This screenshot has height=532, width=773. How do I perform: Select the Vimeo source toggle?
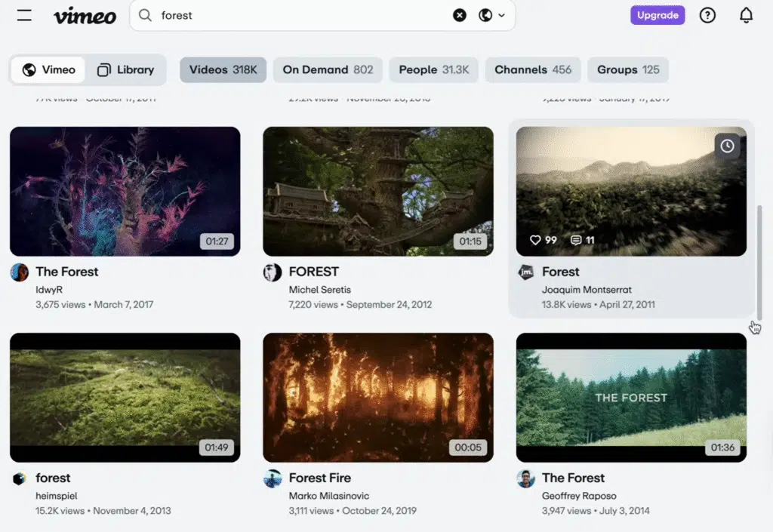pos(48,69)
